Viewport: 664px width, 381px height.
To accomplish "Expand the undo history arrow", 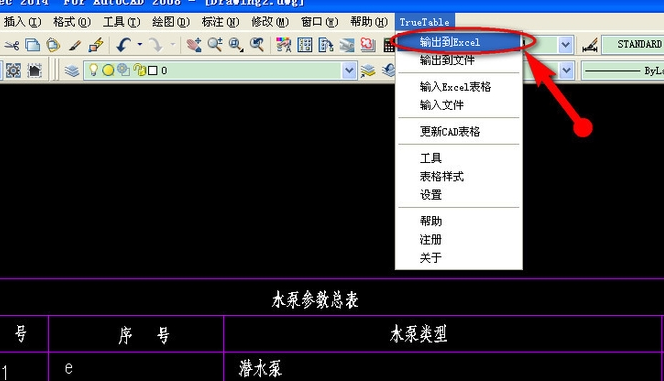I will pyautogui.click(x=140, y=44).
